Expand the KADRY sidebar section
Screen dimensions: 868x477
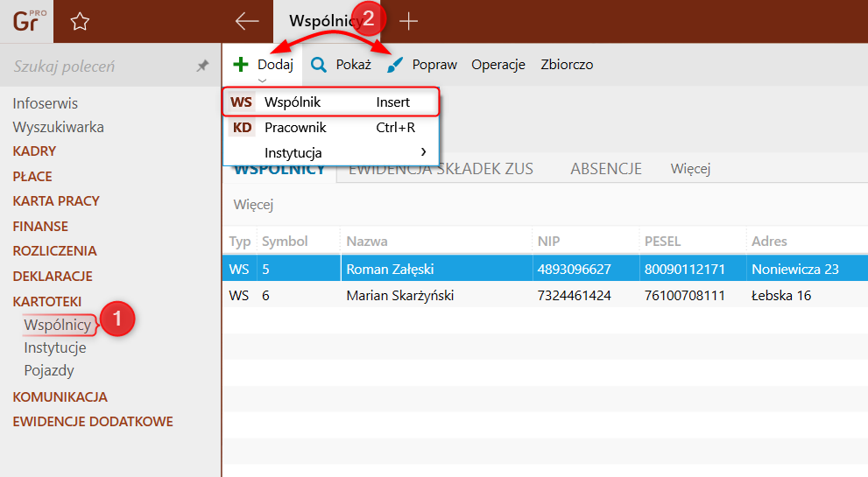(x=34, y=151)
